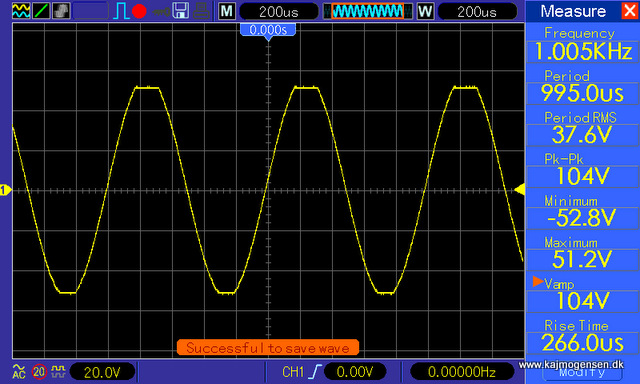
Task: Select the green diagonal line icon
Action: pos(41,11)
